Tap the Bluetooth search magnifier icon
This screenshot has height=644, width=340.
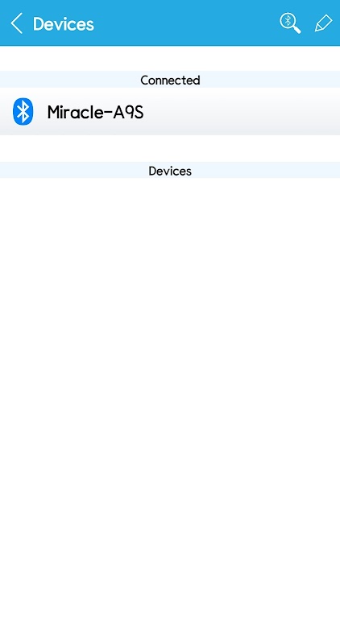pyautogui.click(x=290, y=23)
